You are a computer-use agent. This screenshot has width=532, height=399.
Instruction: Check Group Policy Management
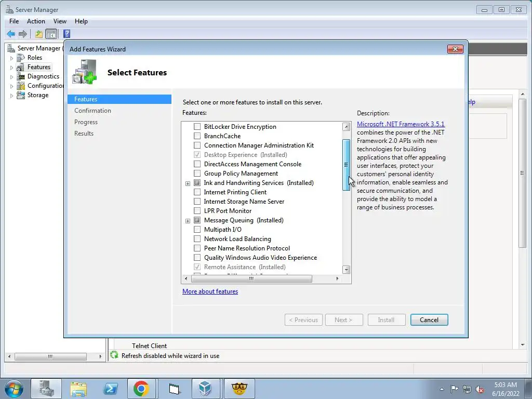tap(197, 174)
